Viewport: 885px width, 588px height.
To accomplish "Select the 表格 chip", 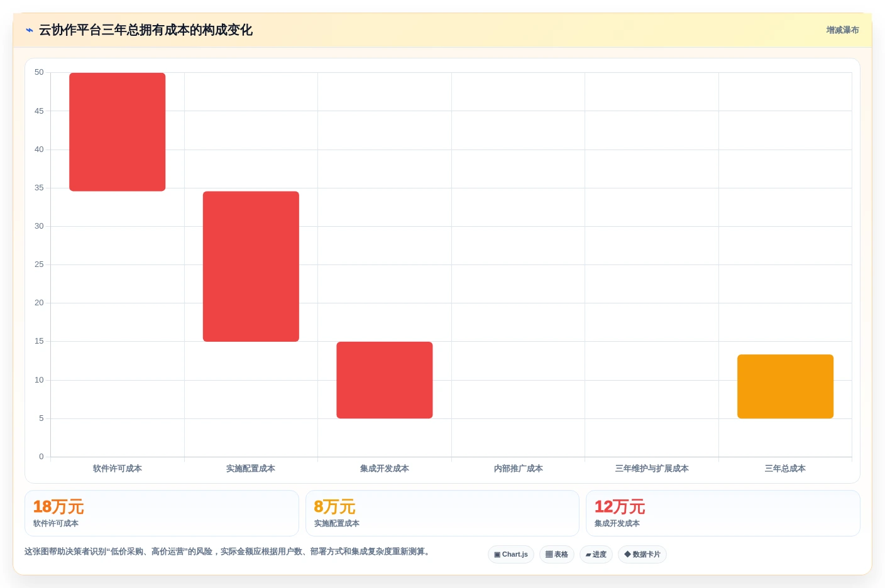I will click(x=556, y=554).
